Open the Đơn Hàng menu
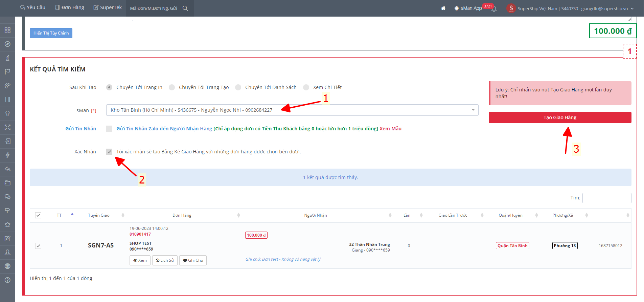Screen dimensions: 644x302 click(x=70, y=7)
